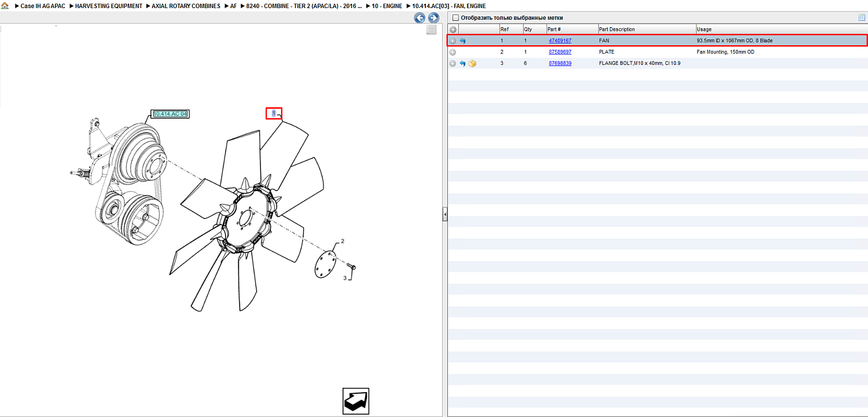Click the Part Description column header
868x417 pixels.
coord(646,30)
